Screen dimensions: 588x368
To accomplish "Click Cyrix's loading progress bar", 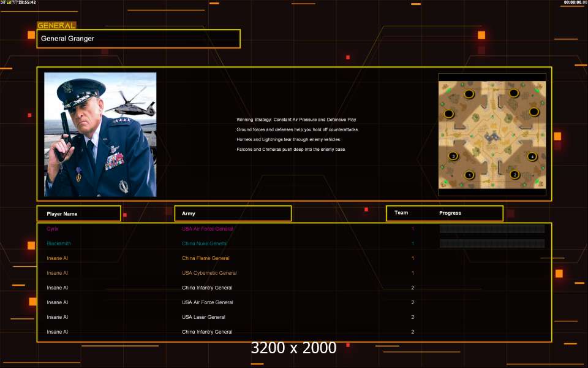I will point(492,229).
